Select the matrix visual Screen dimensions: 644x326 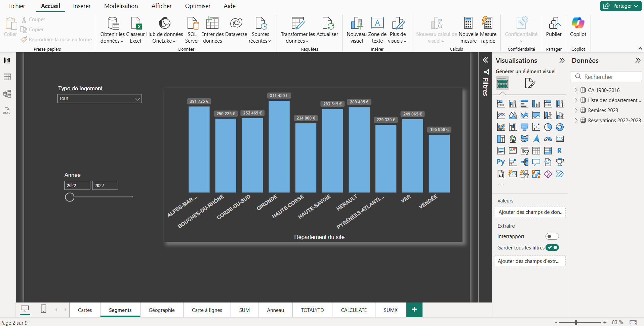[x=548, y=151]
